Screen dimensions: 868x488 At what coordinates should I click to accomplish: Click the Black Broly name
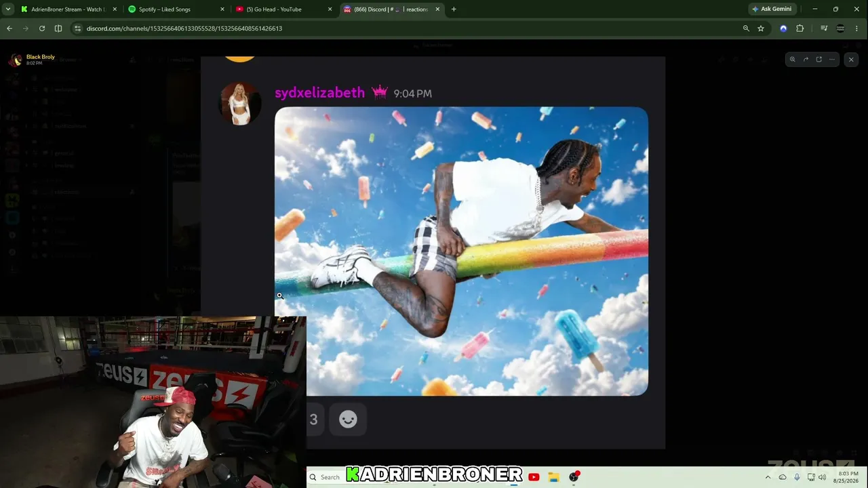click(x=41, y=57)
